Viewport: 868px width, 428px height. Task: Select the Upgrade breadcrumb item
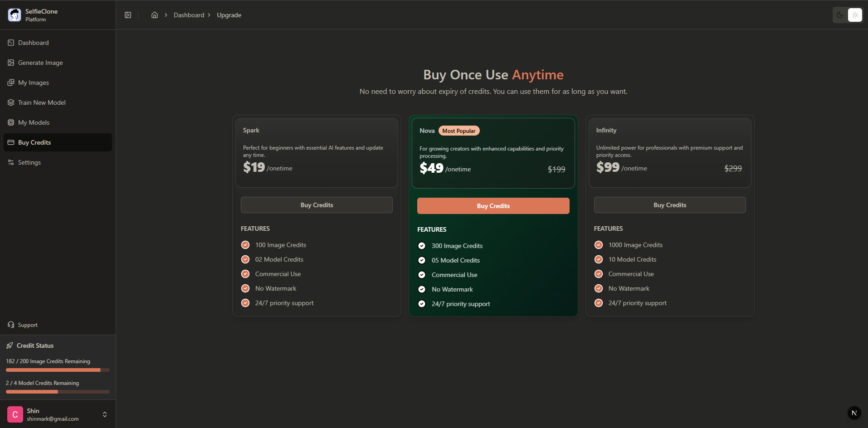click(229, 15)
